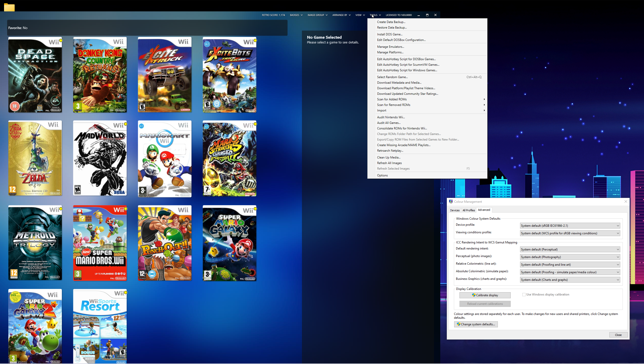The height and width of the screenshot is (364, 644).
Task: Open the Device profile dropdown
Action: (570, 226)
